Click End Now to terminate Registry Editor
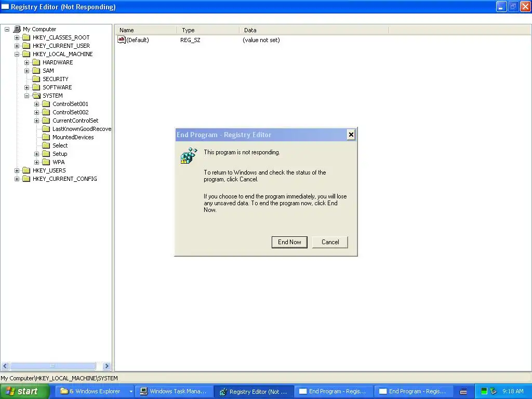 pyautogui.click(x=289, y=242)
